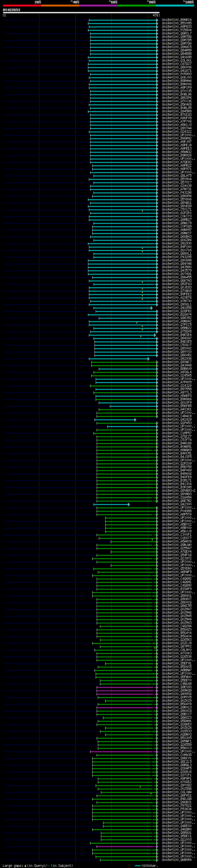Screen dimensions: 197x868
Task: Click the cyan ~100% identity legend segment
Action: [x=175, y=6]
